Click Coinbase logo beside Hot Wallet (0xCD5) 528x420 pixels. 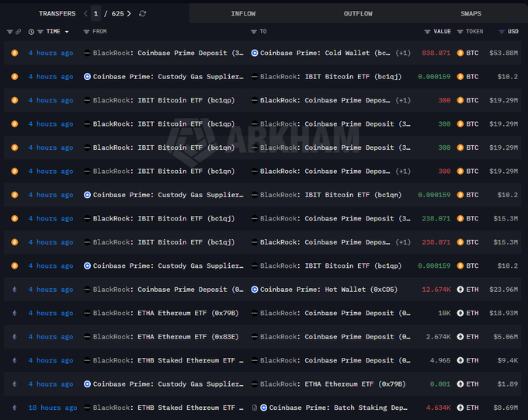[x=255, y=290]
